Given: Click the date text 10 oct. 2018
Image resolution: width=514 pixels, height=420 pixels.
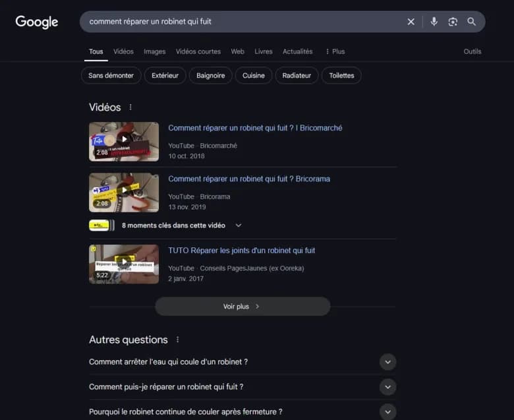Looking at the screenshot, I should click(186, 156).
